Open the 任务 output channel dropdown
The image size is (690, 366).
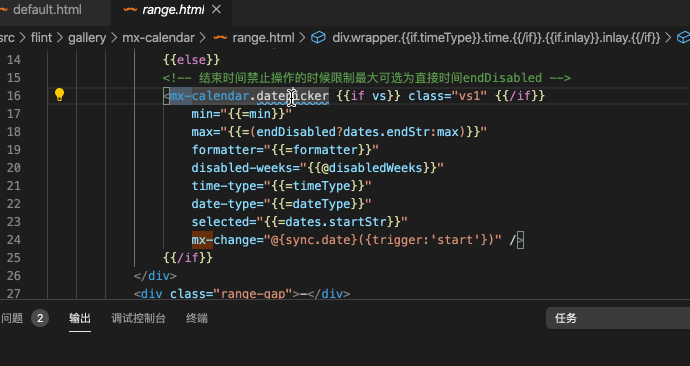(618, 318)
